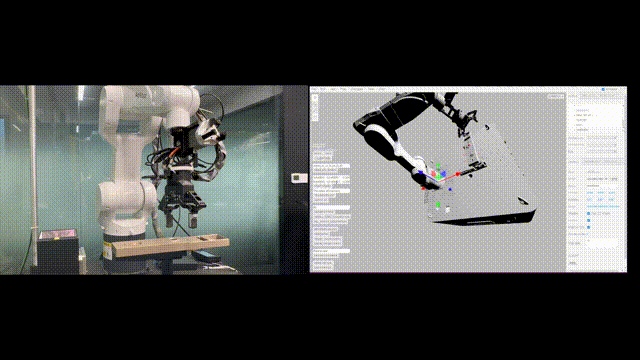640x360 pixels.
Task: Toggle the Visible checkbox in Object panel
Action: (x=589, y=220)
